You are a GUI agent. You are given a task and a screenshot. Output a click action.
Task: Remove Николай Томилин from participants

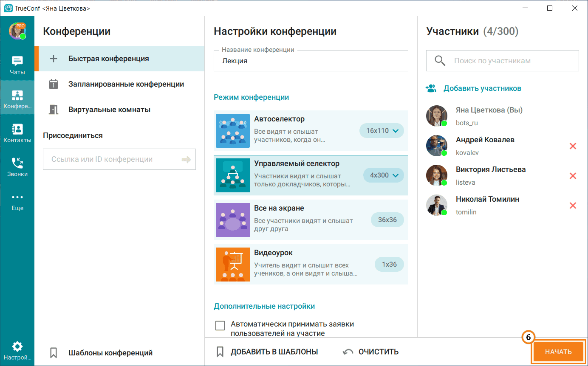coord(573,206)
